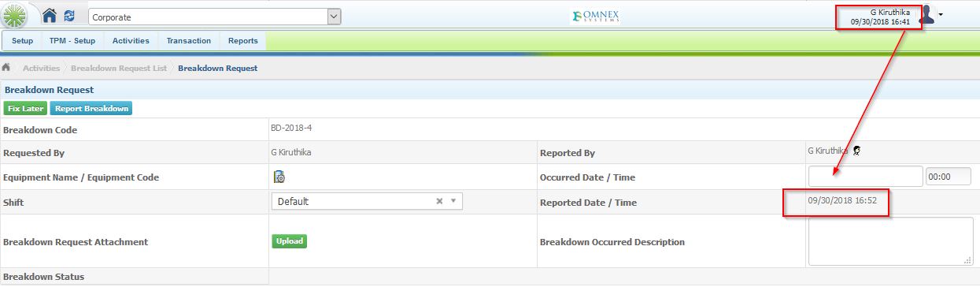Click the Reported Date / Time label
The width and height of the screenshot is (980, 287).
pos(588,203)
